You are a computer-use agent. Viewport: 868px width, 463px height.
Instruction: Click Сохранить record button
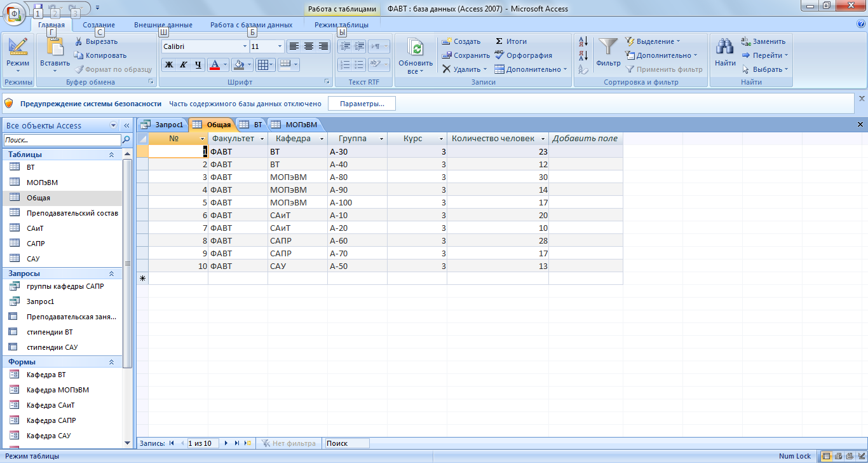coord(466,55)
